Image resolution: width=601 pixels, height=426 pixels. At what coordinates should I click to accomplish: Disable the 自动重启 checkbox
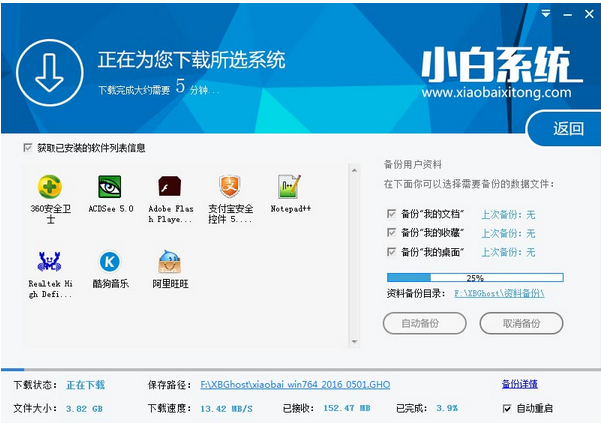507,408
